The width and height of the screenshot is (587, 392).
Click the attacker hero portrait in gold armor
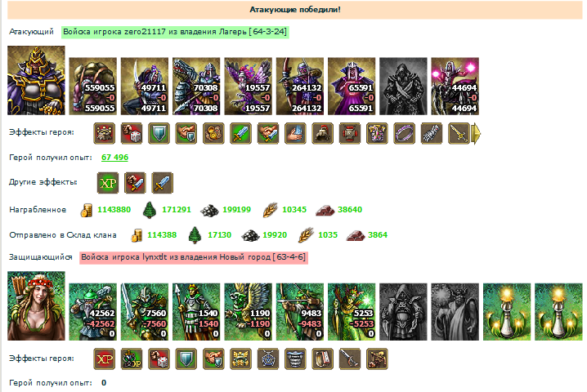[x=36, y=80]
